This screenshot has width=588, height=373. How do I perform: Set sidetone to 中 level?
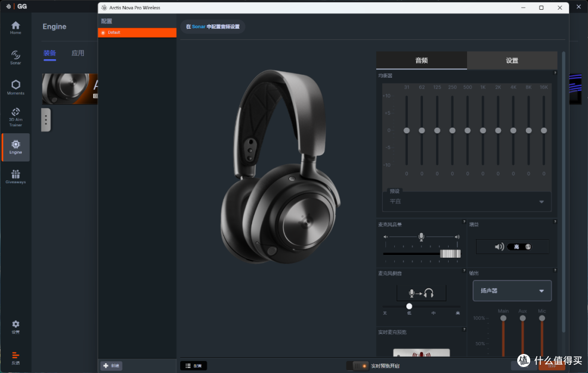433,313
